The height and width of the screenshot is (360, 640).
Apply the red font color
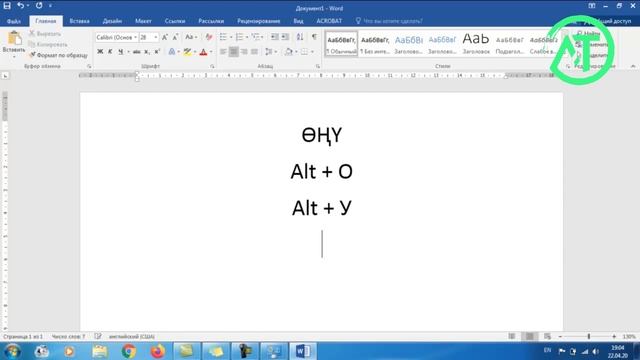(203, 52)
